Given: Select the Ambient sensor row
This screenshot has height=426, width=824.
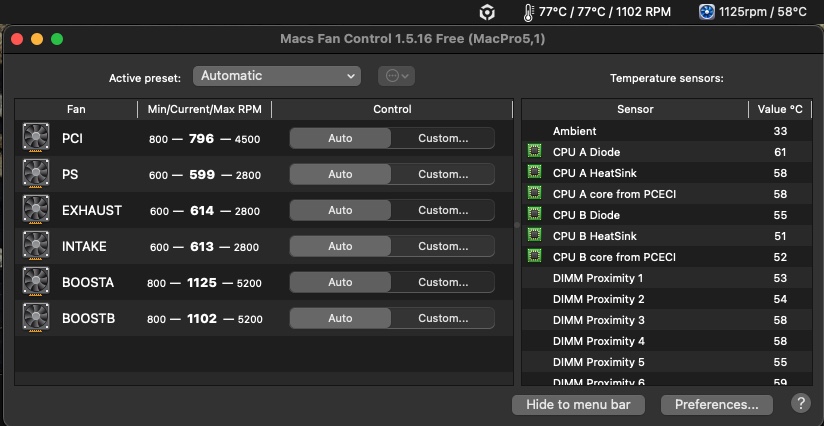Looking at the screenshot, I should pyautogui.click(x=667, y=131).
